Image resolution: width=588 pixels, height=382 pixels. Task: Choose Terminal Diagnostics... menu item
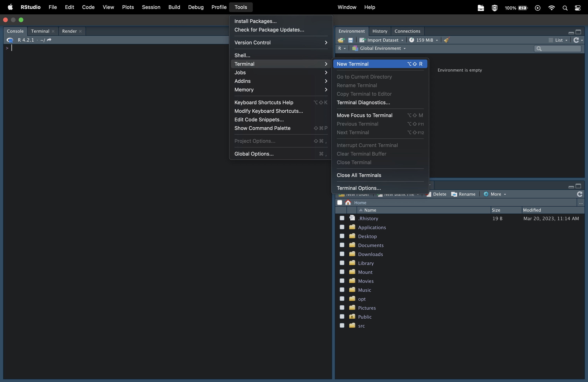click(x=380, y=103)
